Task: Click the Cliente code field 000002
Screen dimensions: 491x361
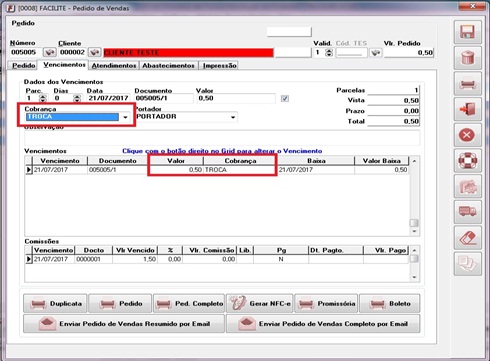Action: [73, 52]
